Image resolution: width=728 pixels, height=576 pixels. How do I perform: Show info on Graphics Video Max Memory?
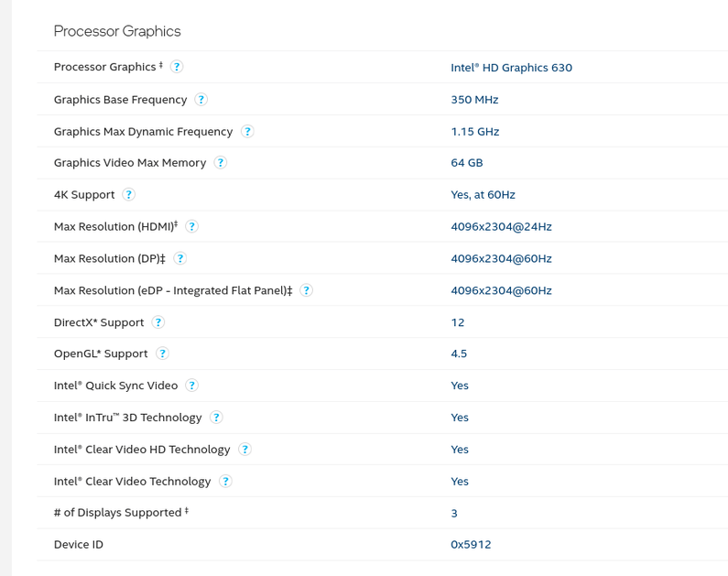point(221,163)
